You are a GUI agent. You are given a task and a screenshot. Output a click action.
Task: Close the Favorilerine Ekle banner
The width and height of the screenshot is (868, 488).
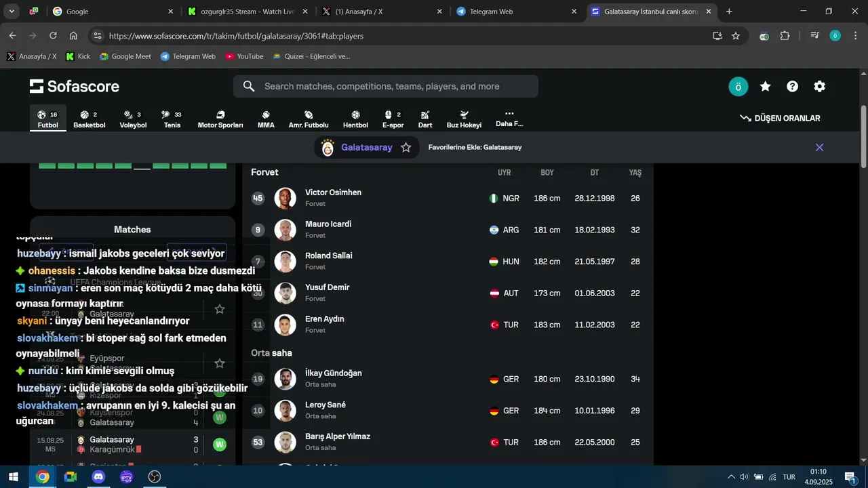pyautogui.click(x=819, y=147)
